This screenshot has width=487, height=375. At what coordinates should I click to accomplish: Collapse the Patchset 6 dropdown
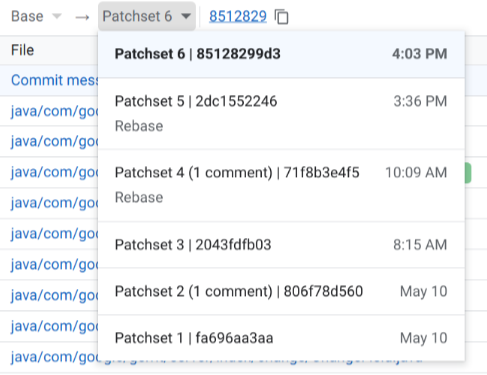click(147, 16)
